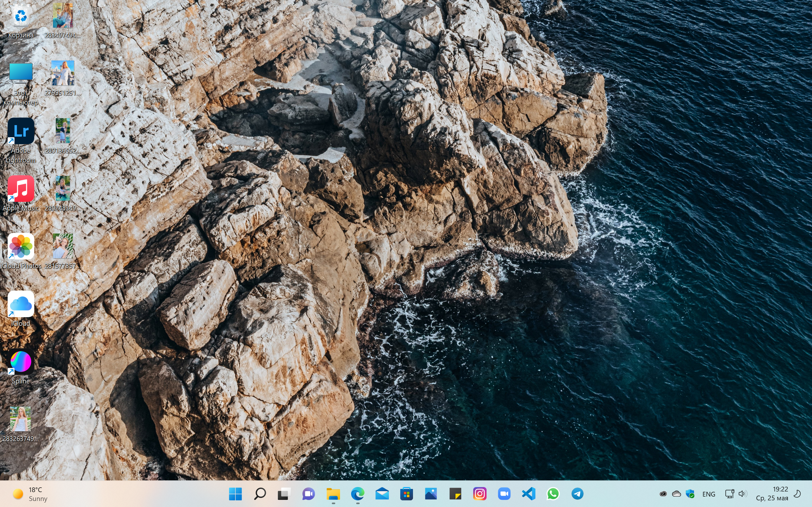Open Microsoft Edge from the taskbar
Screen dimensions: 812x507
358,494
